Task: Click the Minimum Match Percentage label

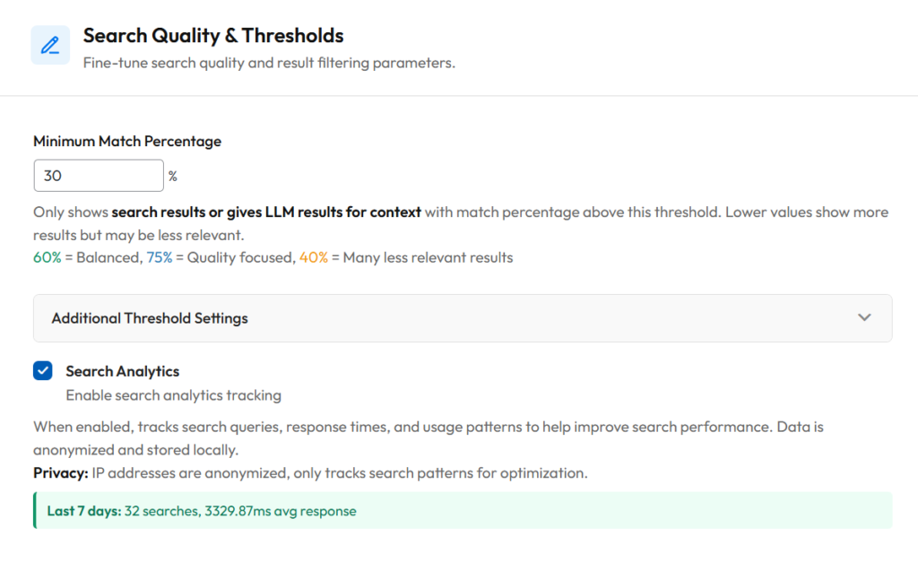Action: (x=127, y=141)
